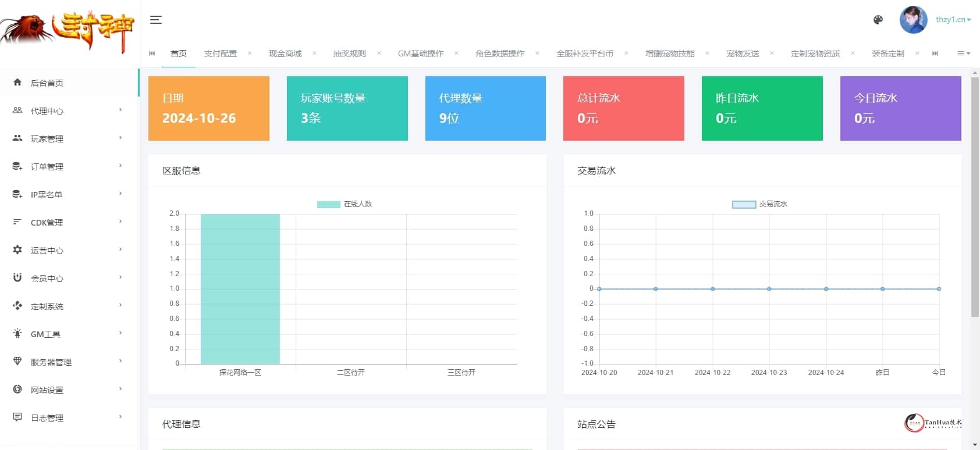Switch to the GM基础操作 tab
This screenshot has width=980, height=450.
420,53
